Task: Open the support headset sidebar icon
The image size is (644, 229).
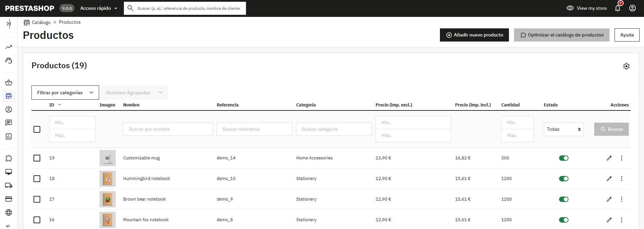Action: [x=9, y=61]
